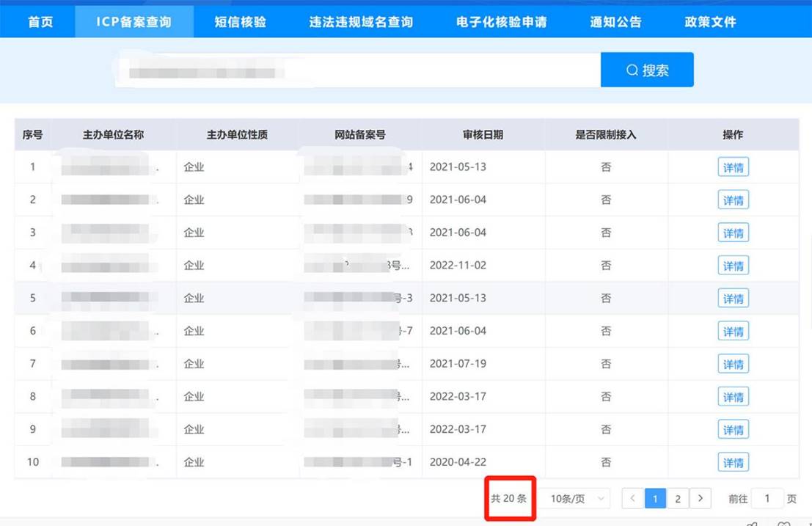This screenshot has height=526, width=812.
Task: Click the thumbs-up feedback icon at page bottom
Action: tap(750, 523)
